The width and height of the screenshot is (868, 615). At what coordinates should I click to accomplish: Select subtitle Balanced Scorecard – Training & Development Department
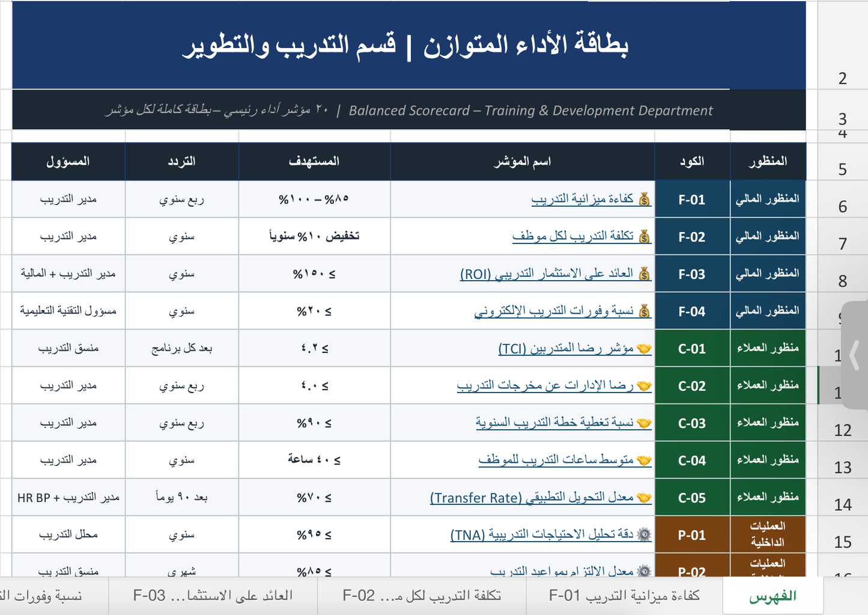tap(530, 111)
